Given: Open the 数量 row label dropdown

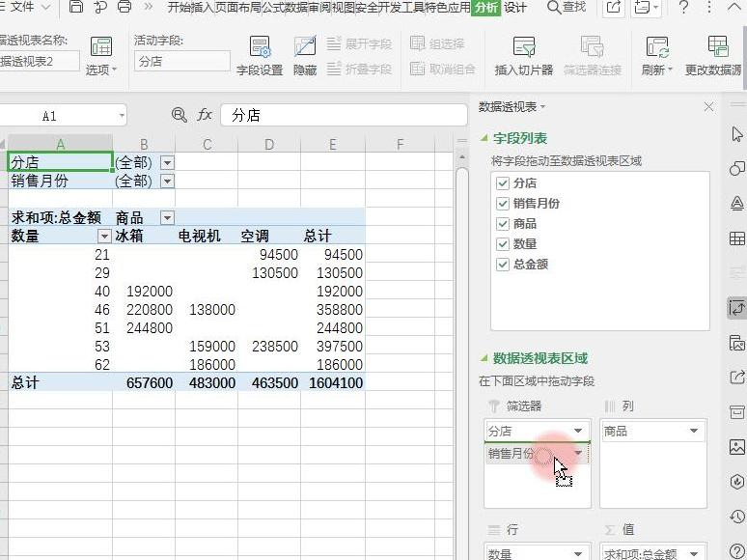Looking at the screenshot, I should click(x=104, y=236).
